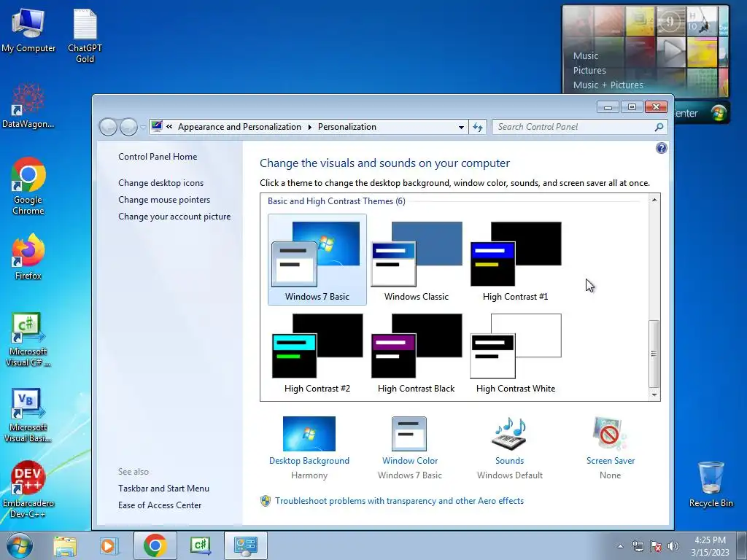Click the theme list scrollbar thumb

tap(654, 354)
